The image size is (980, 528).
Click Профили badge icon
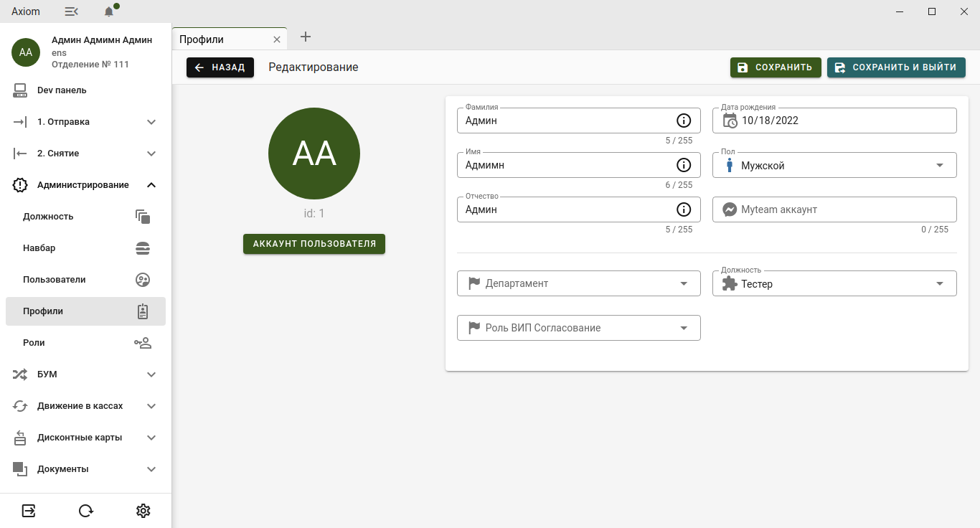click(143, 311)
